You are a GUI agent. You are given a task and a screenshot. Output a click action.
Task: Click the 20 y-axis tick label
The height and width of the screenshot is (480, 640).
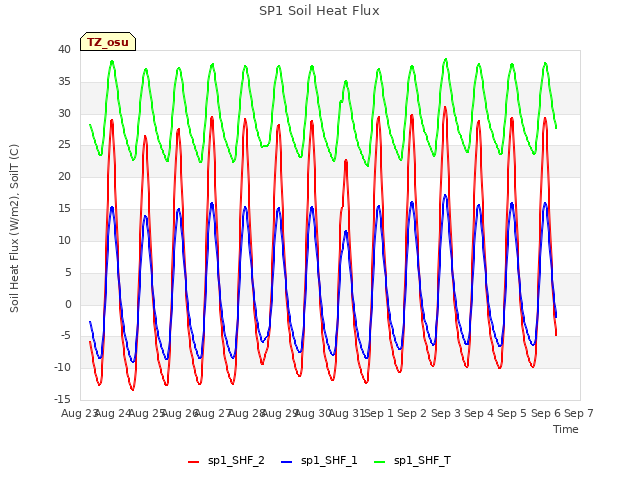tap(64, 177)
